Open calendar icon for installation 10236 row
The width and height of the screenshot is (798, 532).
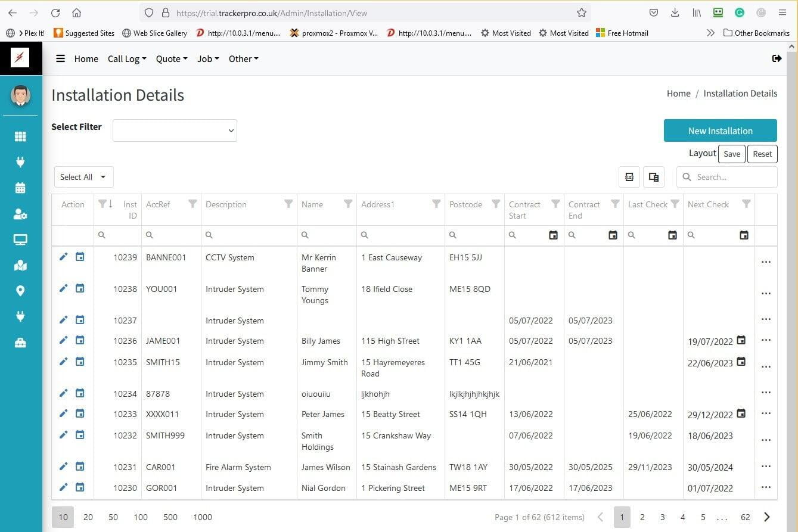(80, 340)
